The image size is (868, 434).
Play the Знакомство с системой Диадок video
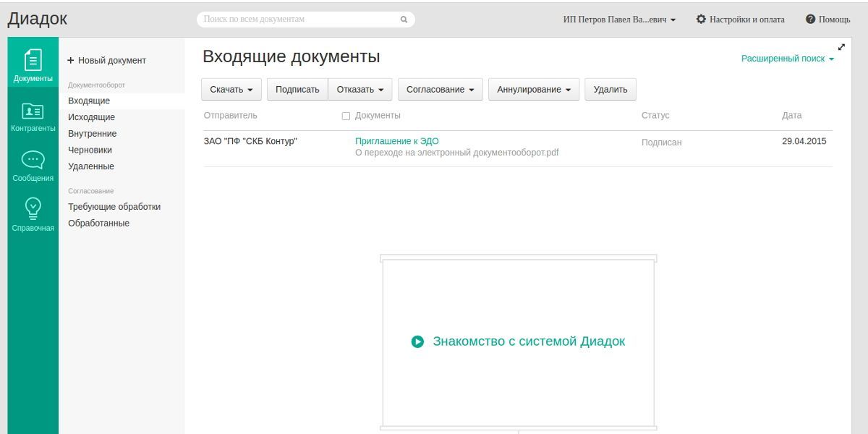(x=518, y=341)
